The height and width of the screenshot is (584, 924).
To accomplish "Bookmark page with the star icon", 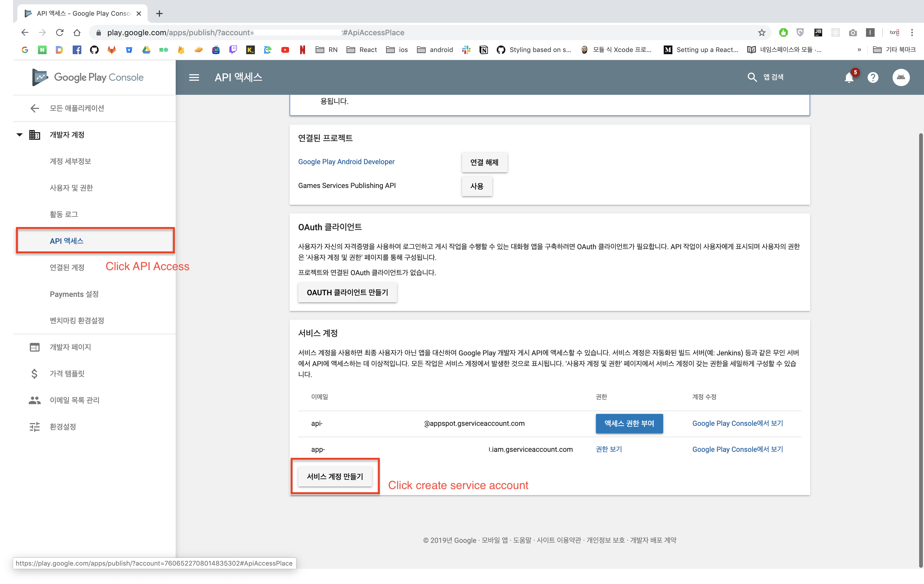I will click(x=762, y=33).
